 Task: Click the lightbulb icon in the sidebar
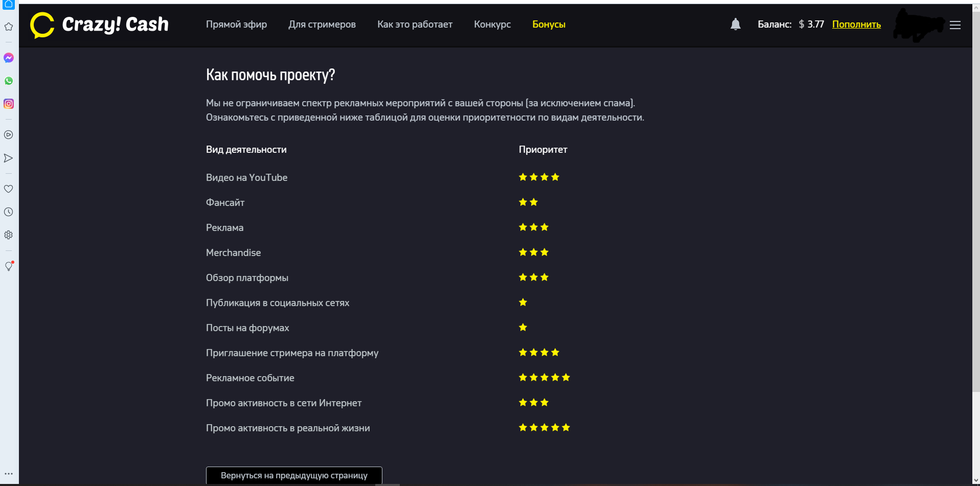(x=9, y=266)
